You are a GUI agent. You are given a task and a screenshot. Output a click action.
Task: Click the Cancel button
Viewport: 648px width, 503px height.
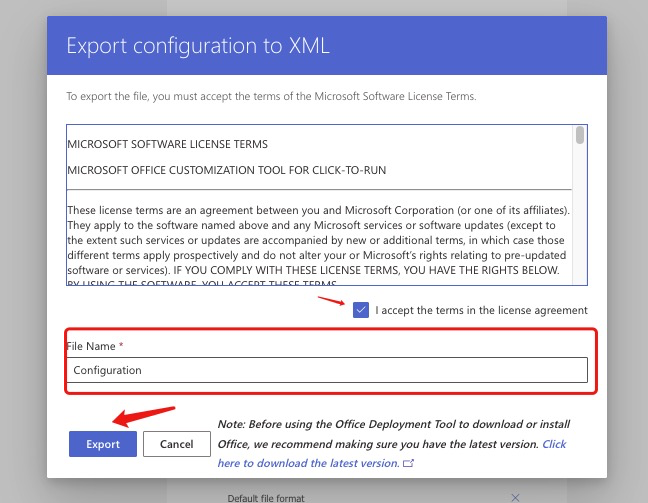pos(177,444)
